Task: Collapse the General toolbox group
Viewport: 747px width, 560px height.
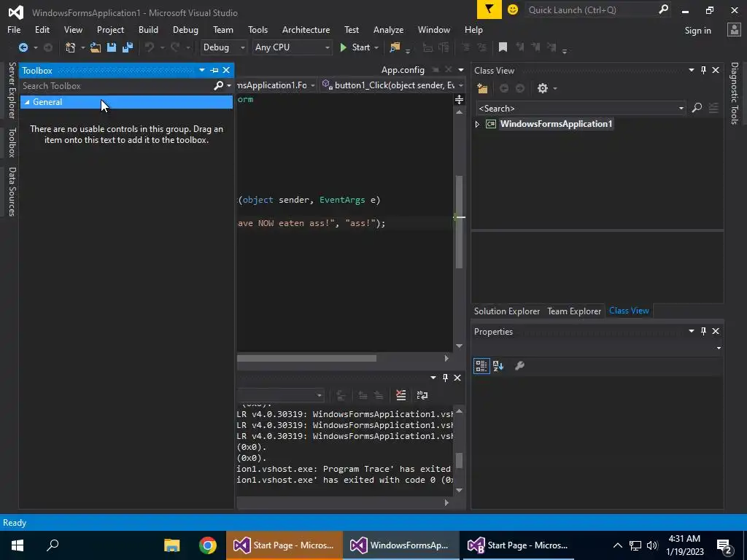Action: click(x=27, y=102)
